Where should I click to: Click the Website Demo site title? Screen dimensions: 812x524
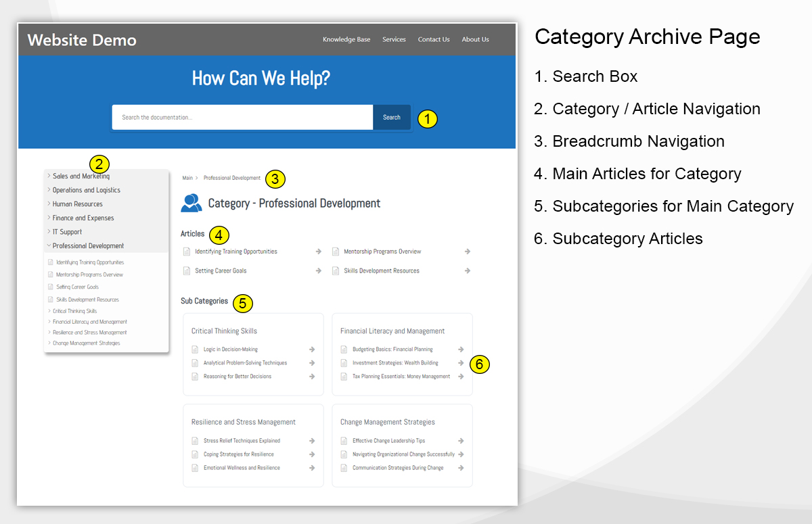(x=82, y=40)
